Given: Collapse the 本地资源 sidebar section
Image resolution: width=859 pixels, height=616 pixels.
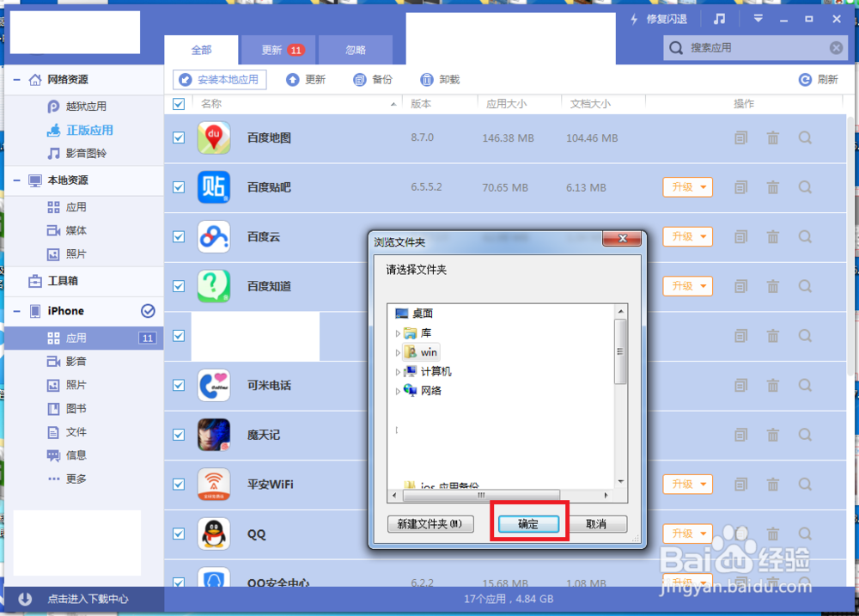Looking at the screenshot, I should point(17,180).
